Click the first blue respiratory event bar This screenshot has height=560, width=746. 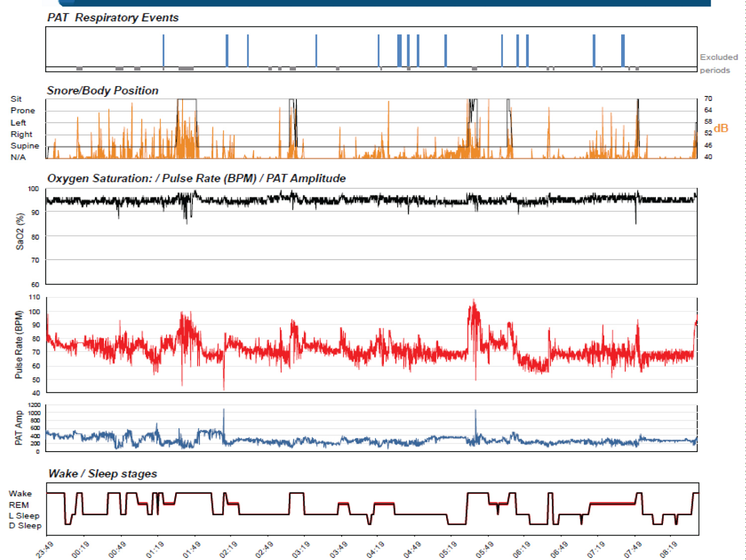tap(164, 50)
